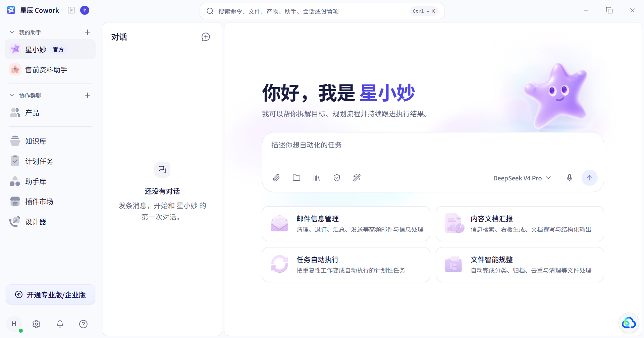Open 助手库

click(x=50, y=181)
